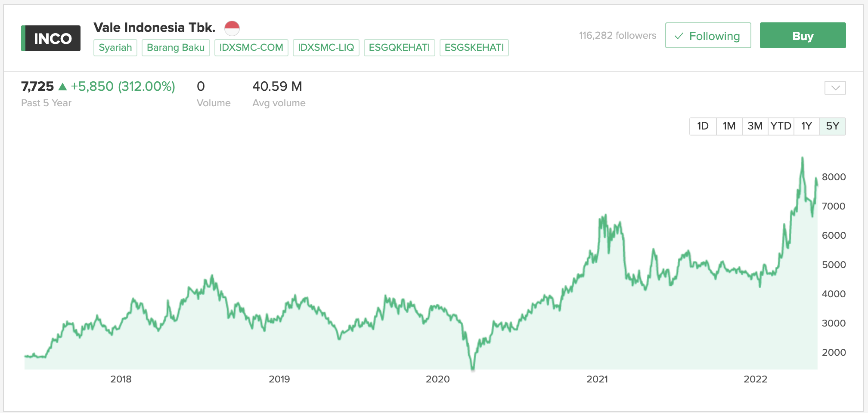Switch to the 1D tab
This screenshot has width=868, height=413.
703,126
